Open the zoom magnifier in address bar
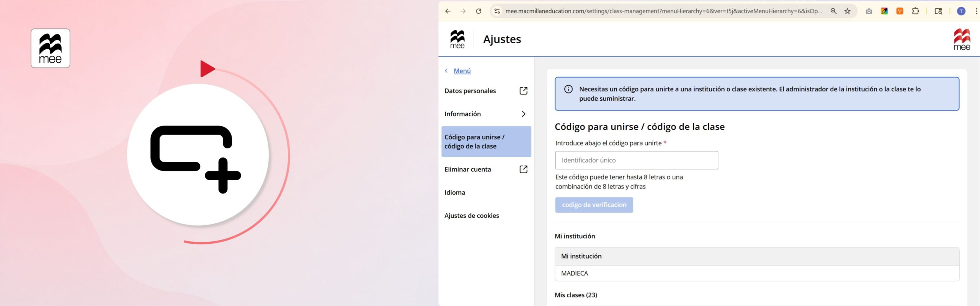Viewport: 980px width, 306px height. point(833,11)
